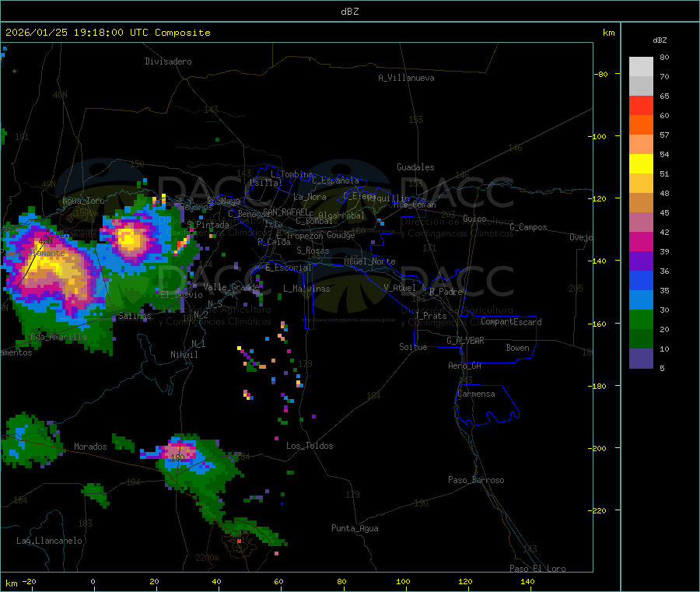The image size is (700, 592).
Task: Click the 80 km tick on the bottom axis
Action: point(341,581)
